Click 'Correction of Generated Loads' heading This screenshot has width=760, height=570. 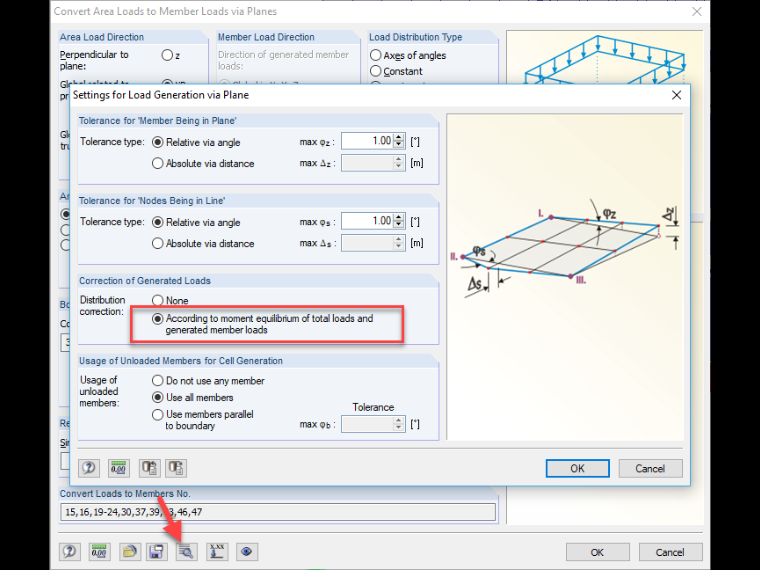pos(145,281)
